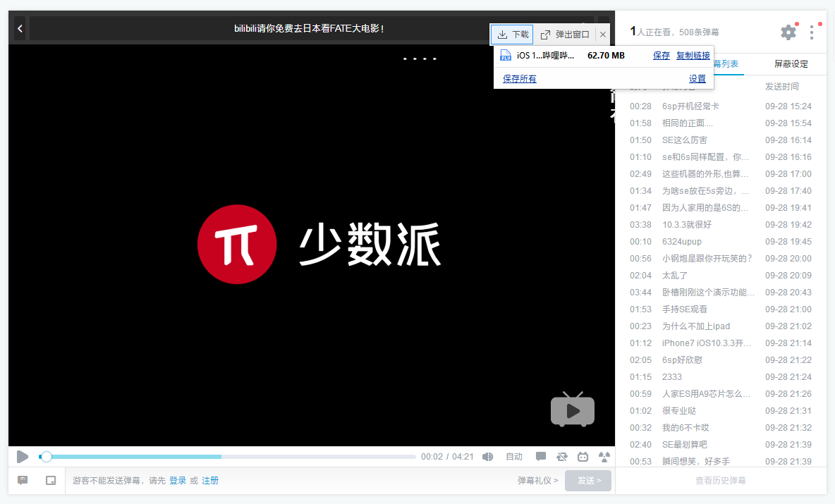
Task: Open the three-dot more options menu
Action: [x=812, y=32]
